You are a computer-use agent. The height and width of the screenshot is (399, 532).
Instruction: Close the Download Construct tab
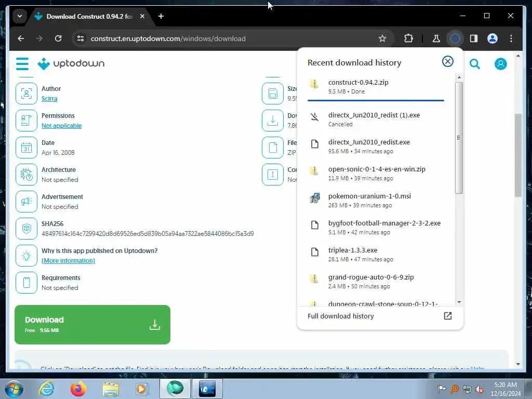pos(142,16)
